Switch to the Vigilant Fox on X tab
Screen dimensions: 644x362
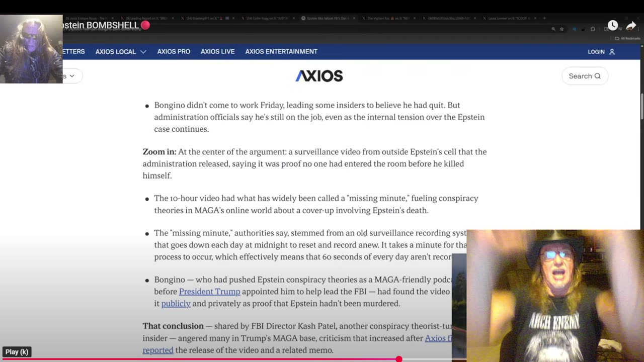[386, 18]
